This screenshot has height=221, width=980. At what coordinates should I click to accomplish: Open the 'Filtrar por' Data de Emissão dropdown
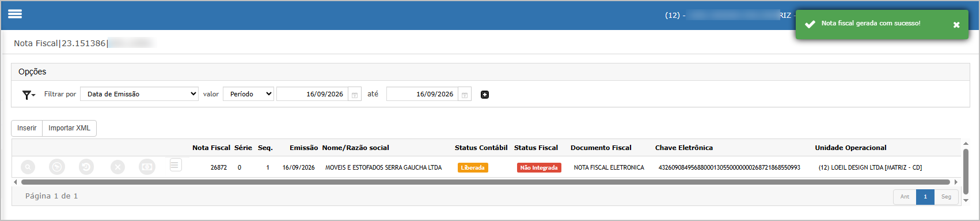[139, 94]
